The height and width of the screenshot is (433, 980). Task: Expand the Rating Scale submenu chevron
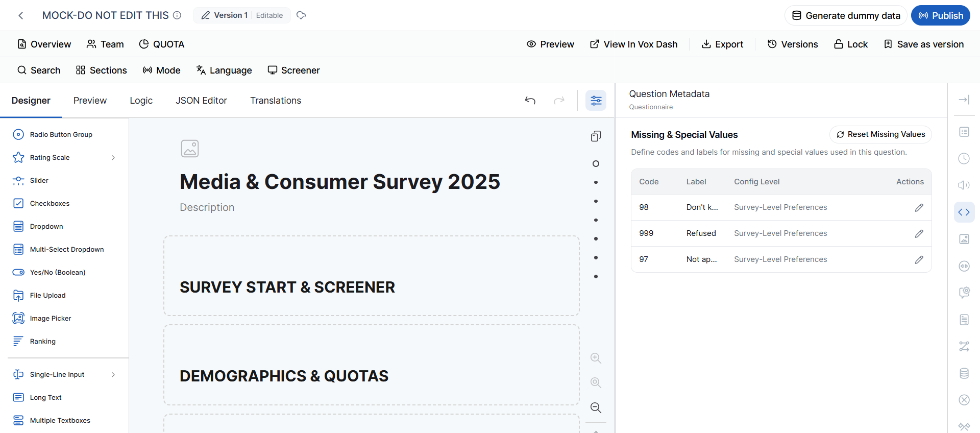(x=113, y=158)
